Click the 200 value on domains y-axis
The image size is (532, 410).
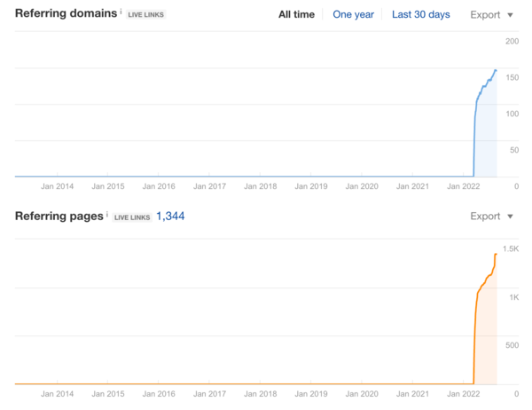[x=512, y=42]
